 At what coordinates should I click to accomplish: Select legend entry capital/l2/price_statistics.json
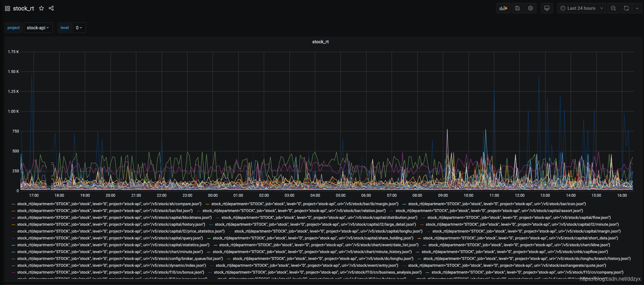tap(121, 231)
